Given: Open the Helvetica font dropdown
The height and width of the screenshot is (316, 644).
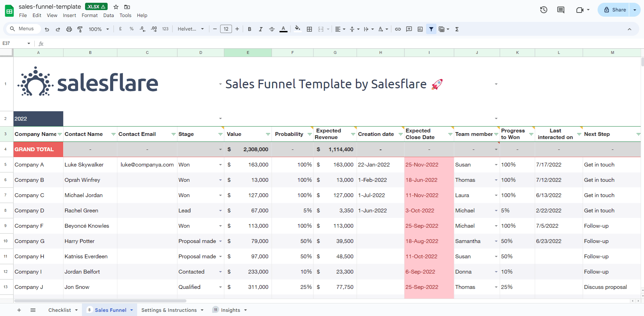Looking at the screenshot, I should tap(191, 29).
